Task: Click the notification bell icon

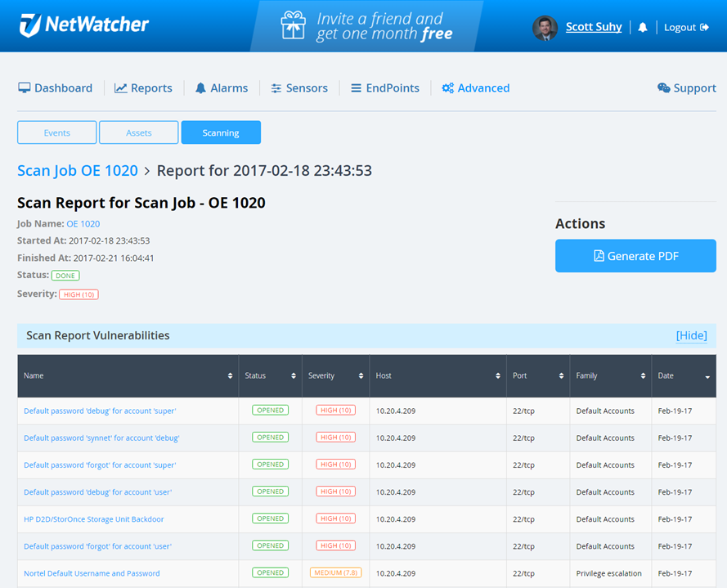Action: click(642, 27)
